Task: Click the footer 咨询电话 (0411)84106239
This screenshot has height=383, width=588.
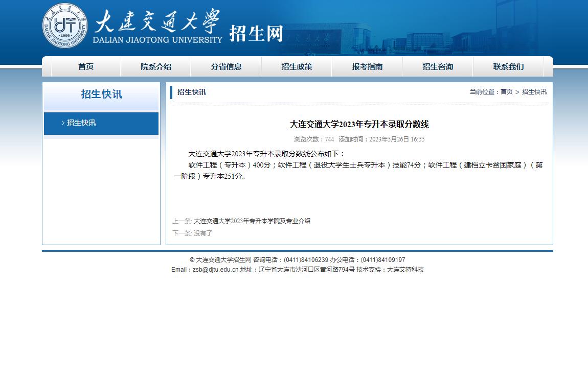Action: (x=290, y=260)
